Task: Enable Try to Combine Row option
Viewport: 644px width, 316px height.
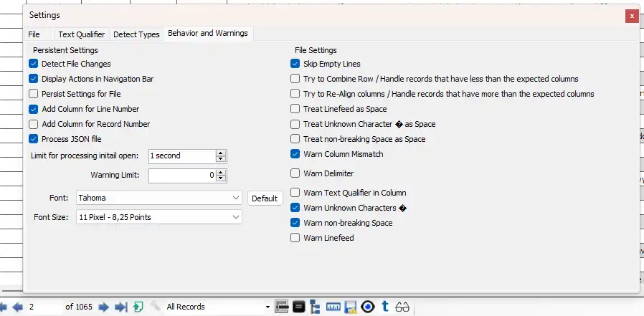Action: click(295, 79)
